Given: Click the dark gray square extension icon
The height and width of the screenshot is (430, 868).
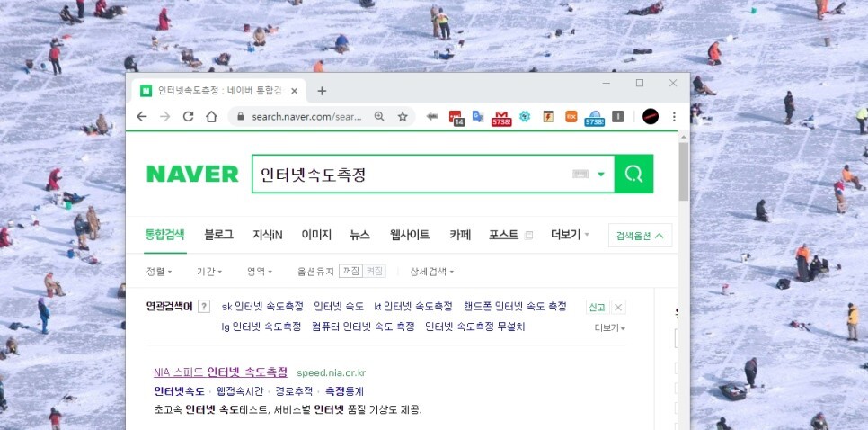Looking at the screenshot, I should (x=618, y=116).
